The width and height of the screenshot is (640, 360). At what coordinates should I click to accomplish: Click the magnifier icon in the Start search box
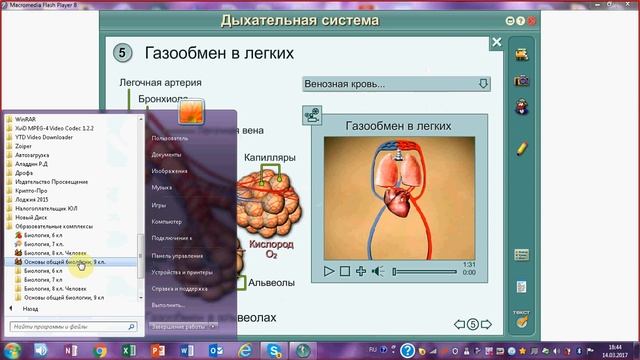pos(131,327)
